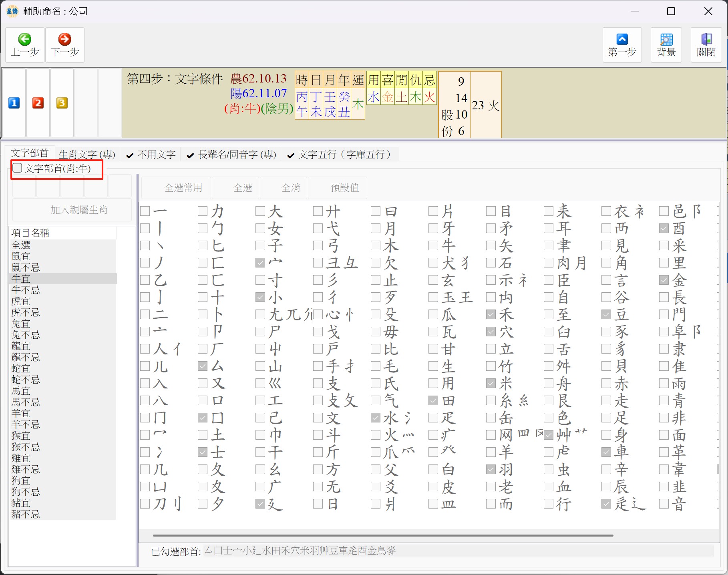
Task: Open the 不用文字 tab
Action: tap(151, 155)
